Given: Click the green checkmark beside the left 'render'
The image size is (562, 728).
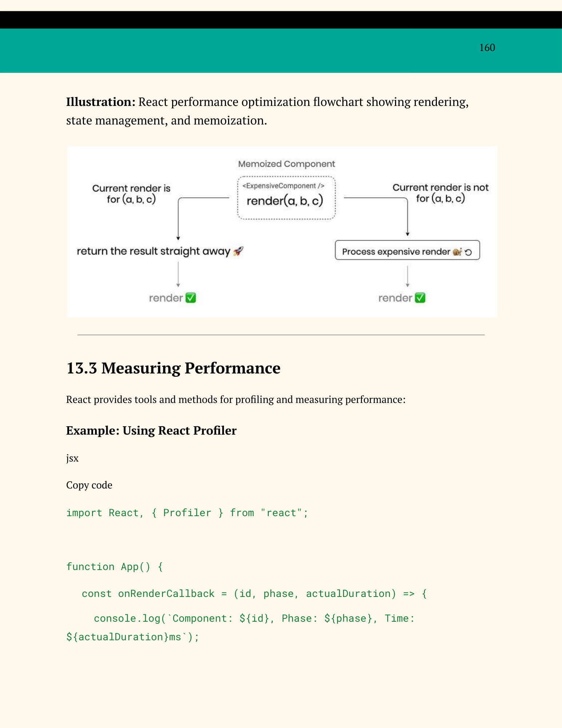Looking at the screenshot, I should pos(191,298).
